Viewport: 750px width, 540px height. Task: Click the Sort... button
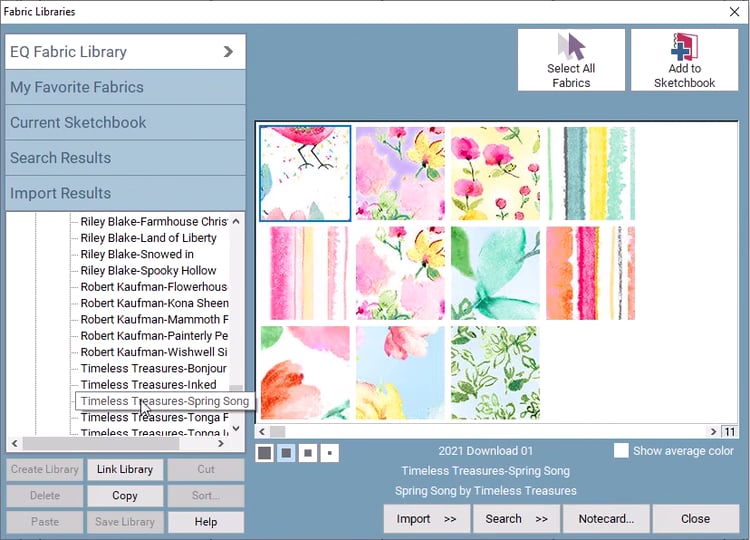(x=206, y=496)
